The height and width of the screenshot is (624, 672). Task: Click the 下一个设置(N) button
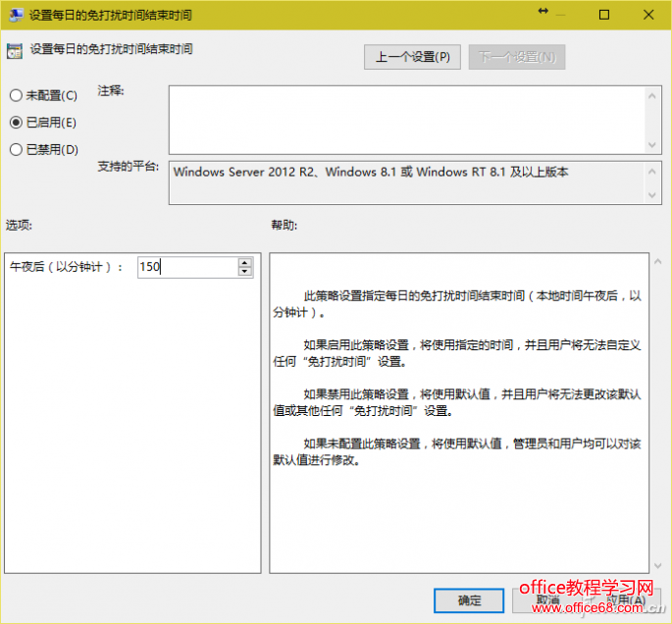tap(517, 57)
